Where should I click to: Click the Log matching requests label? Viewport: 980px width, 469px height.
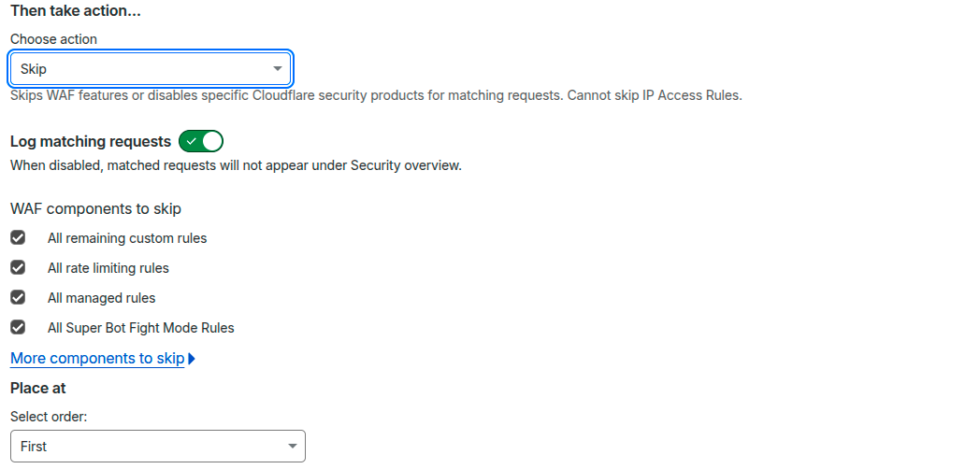[x=91, y=141]
